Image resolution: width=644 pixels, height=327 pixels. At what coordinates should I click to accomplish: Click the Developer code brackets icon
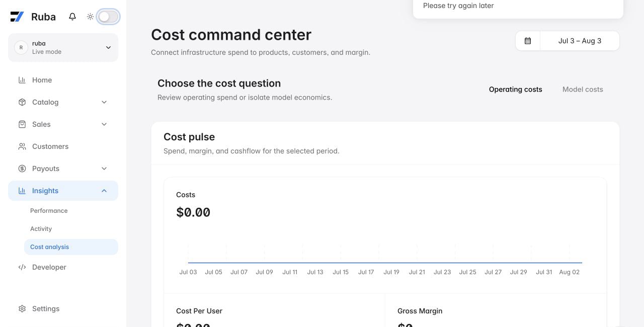pyautogui.click(x=22, y=267)
